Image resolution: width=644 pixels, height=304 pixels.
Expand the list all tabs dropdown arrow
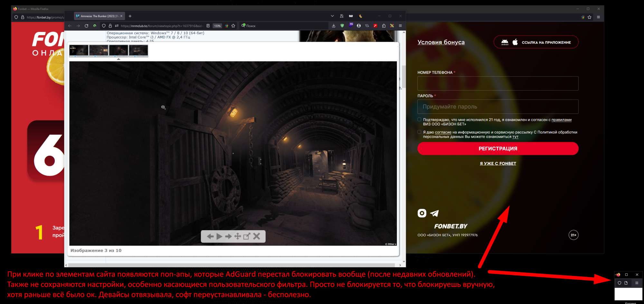click(332, 16)
